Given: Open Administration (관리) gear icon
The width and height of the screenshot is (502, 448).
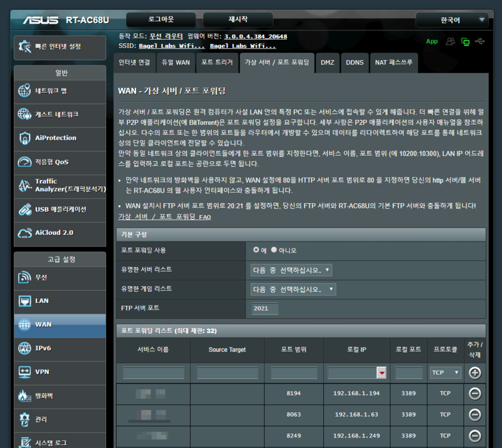Looking at the screenshot, I should tap(24, 419).
